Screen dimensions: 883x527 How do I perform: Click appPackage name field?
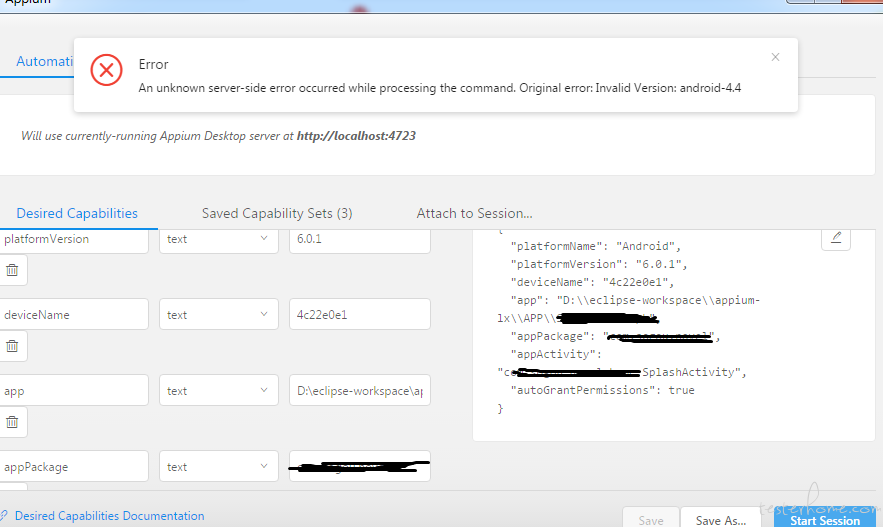74,466
